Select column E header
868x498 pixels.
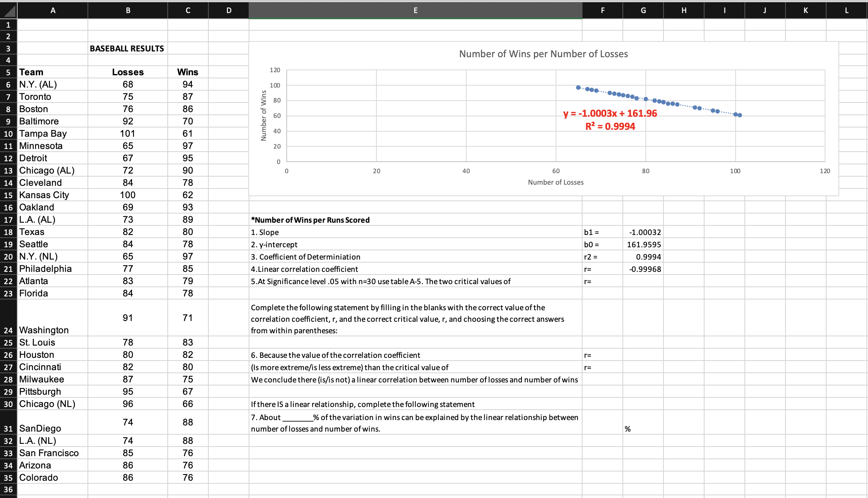(x=415, y=10)
